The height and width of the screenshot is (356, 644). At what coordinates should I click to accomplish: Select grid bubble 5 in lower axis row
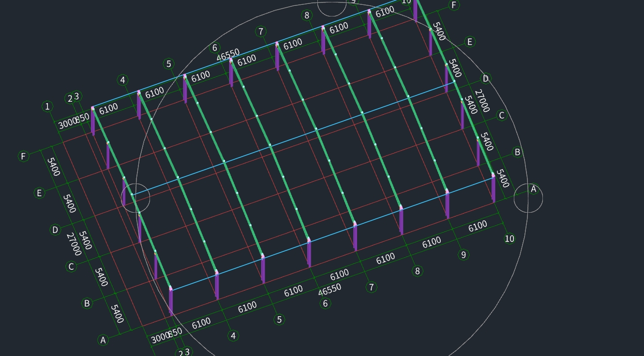tap(279, 320)
